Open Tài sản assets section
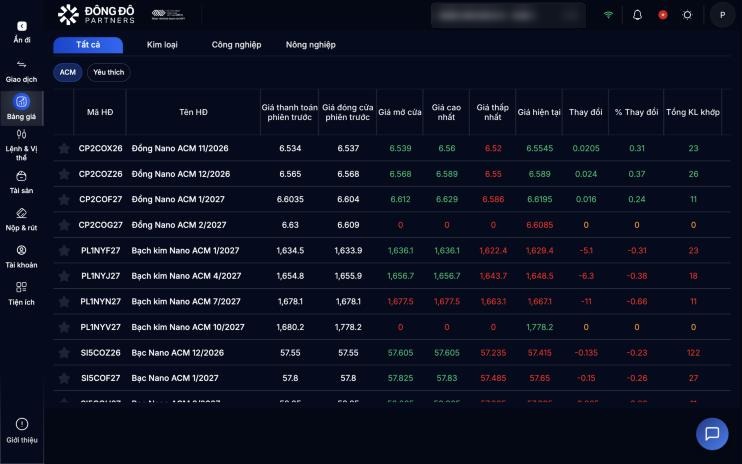The width and height of the screenshot is (742, 464). pos(21,183)
